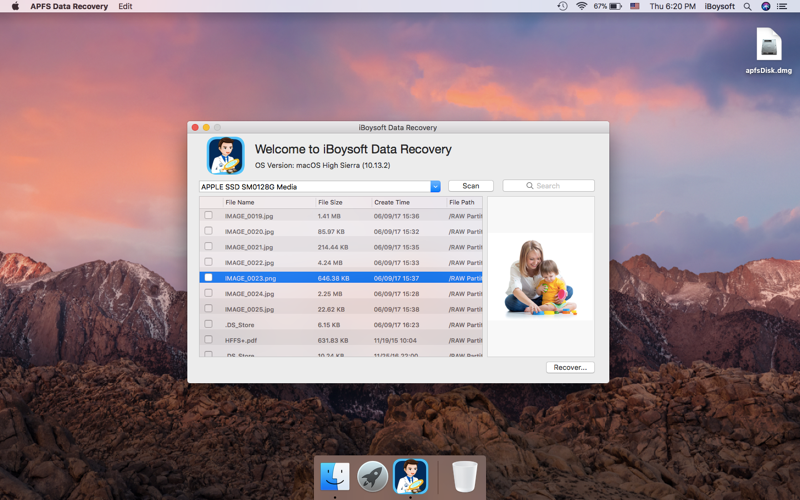Launch Launchpad rocket icon in dock
This screenshot has width=800, height=500.
coord(372,477)
